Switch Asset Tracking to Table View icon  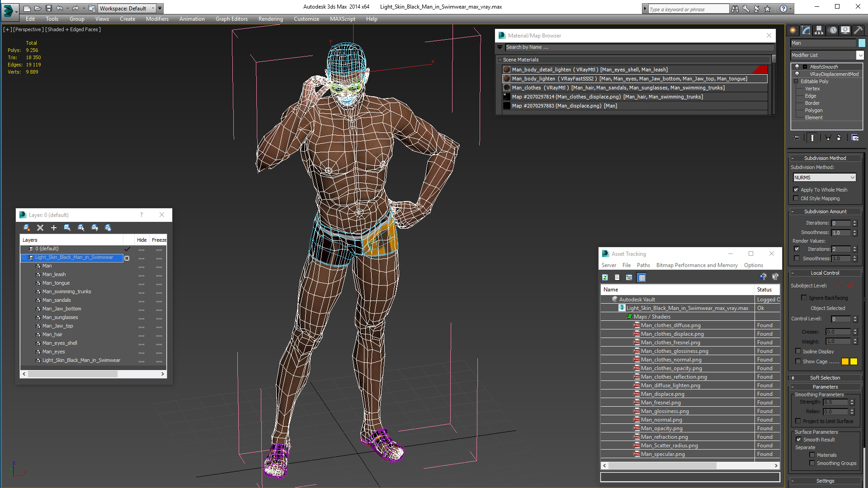642,277
